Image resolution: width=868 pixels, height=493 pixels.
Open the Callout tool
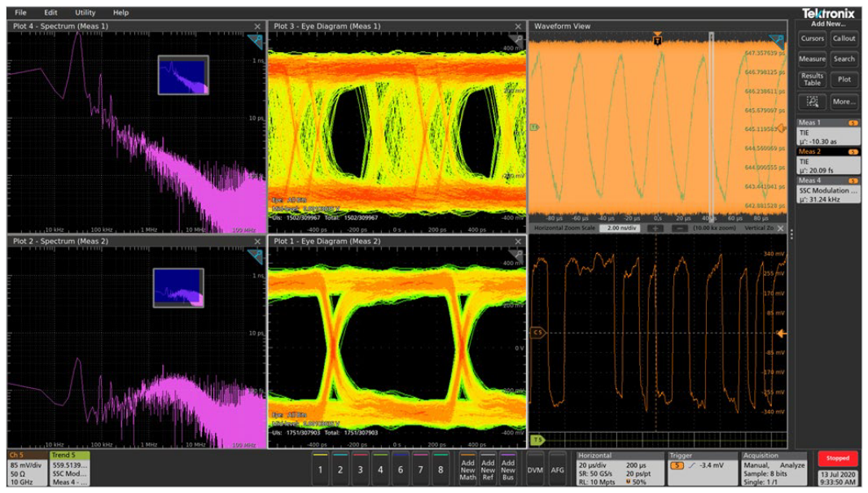(x=845, y=37)
